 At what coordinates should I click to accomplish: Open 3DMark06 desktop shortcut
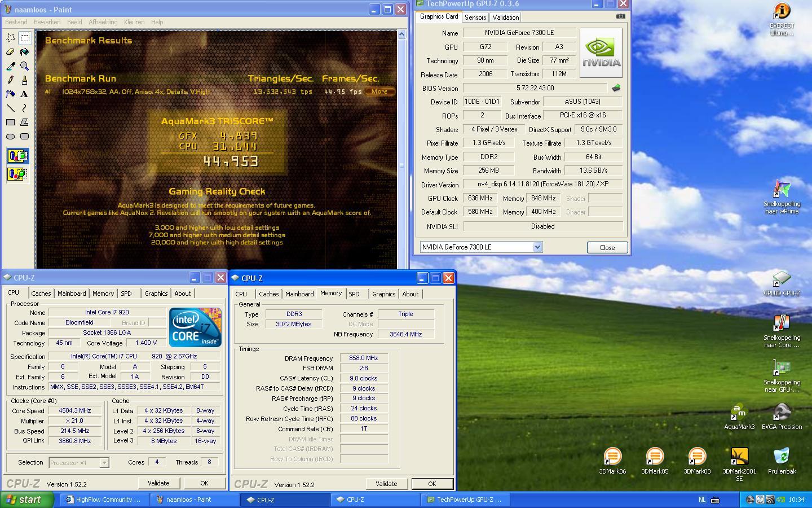(612, 461)
